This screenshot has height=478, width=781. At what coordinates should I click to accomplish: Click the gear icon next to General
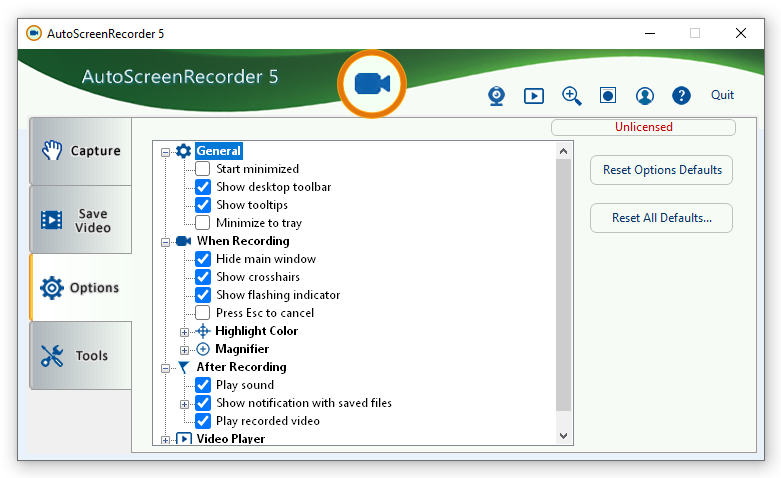point(183,151)
